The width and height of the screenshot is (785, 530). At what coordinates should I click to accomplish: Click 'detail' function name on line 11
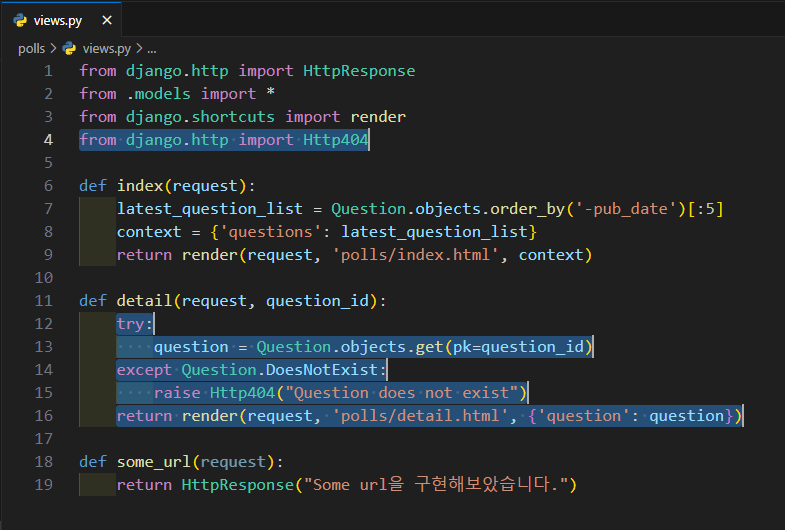(x=145, y=301)
